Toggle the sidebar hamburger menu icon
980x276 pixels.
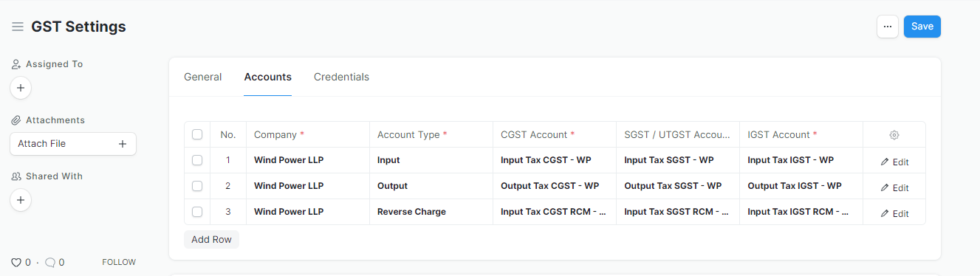click(x=18, y=27)
